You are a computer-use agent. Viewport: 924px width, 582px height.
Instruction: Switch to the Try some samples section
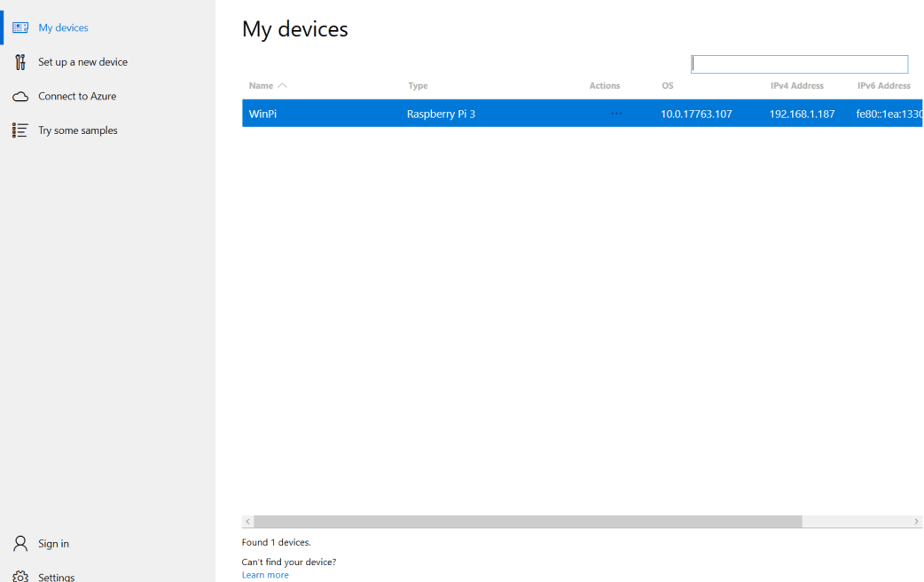click(x=78, y=130)
